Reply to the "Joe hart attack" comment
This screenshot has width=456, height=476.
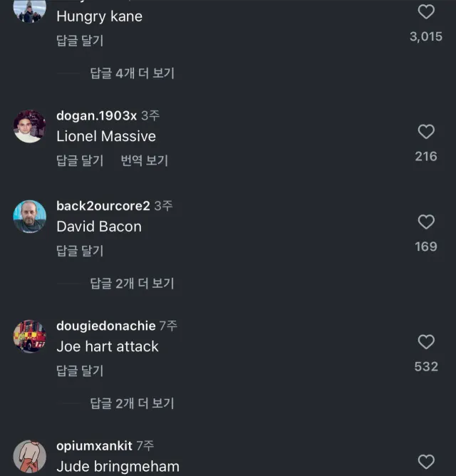(80, 371)
